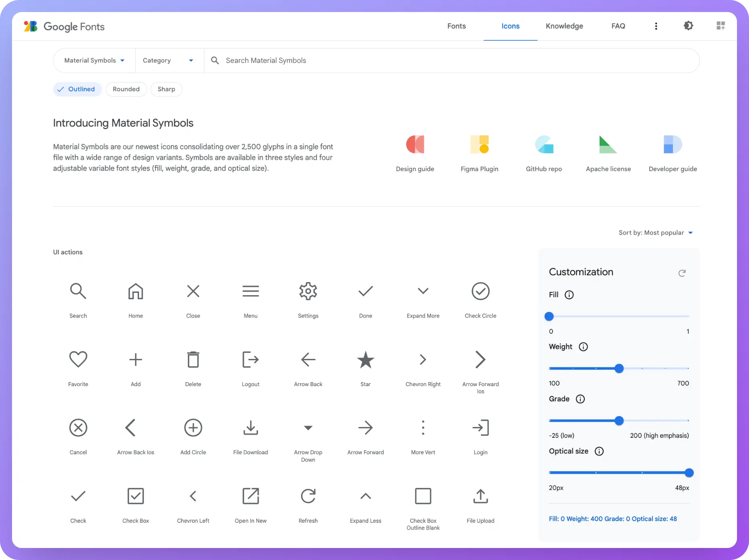749x560 pixels.
Task: Select the File Download icon
Action: [250, 428]
